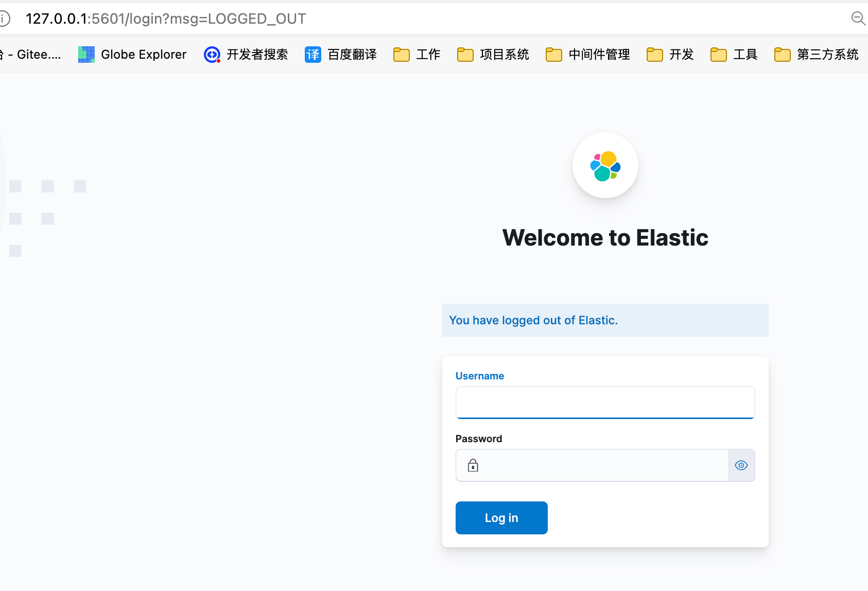Click the Password label
This screenshot has height=591, width=868.
(479, 439)
